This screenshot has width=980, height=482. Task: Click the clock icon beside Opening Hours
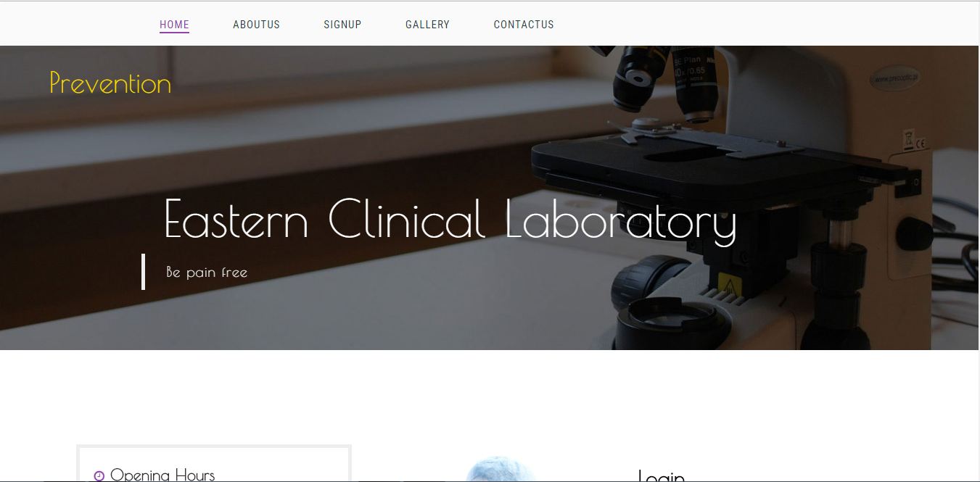[99, 476]
